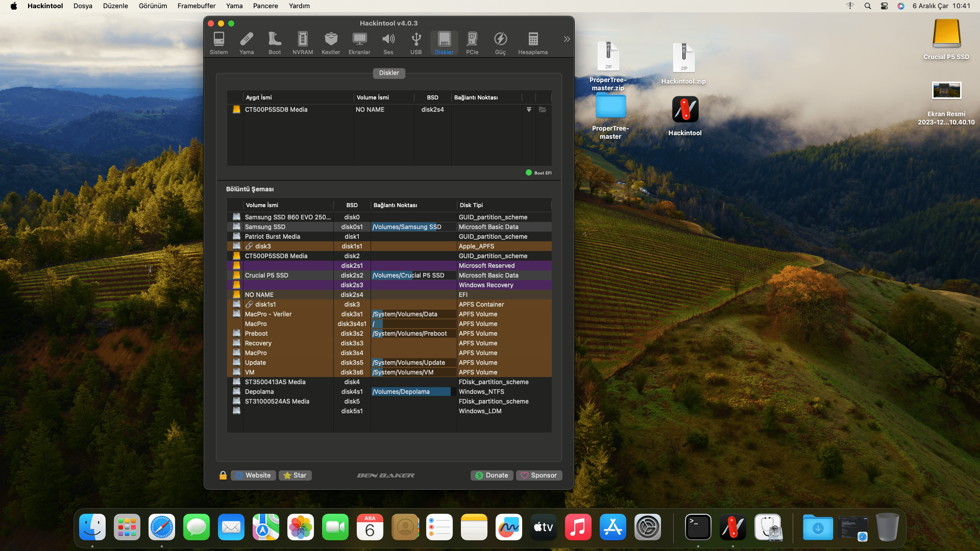Open the PCIe toolbar icon
This screenshot has width=980, height=551.
pyautogui.click(x=472, y=43)
